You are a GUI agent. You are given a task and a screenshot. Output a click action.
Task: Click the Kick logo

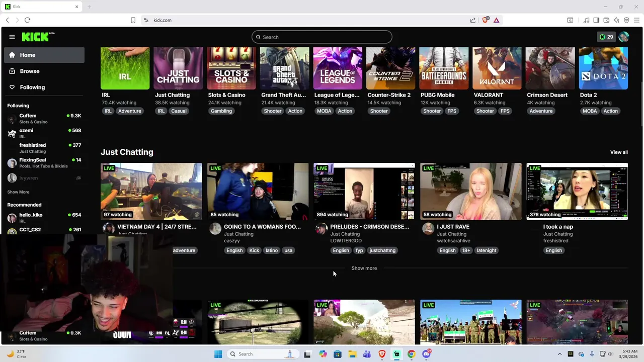[x=38, y=37]
